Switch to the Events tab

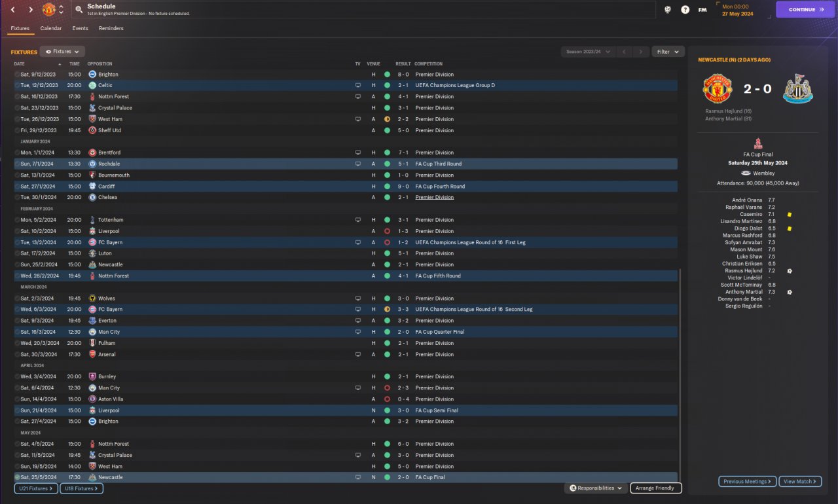coord(80,29)
